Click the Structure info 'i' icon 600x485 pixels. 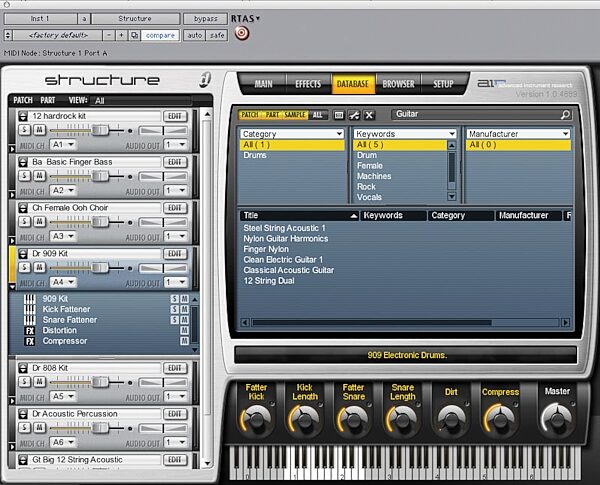point(205,80)
